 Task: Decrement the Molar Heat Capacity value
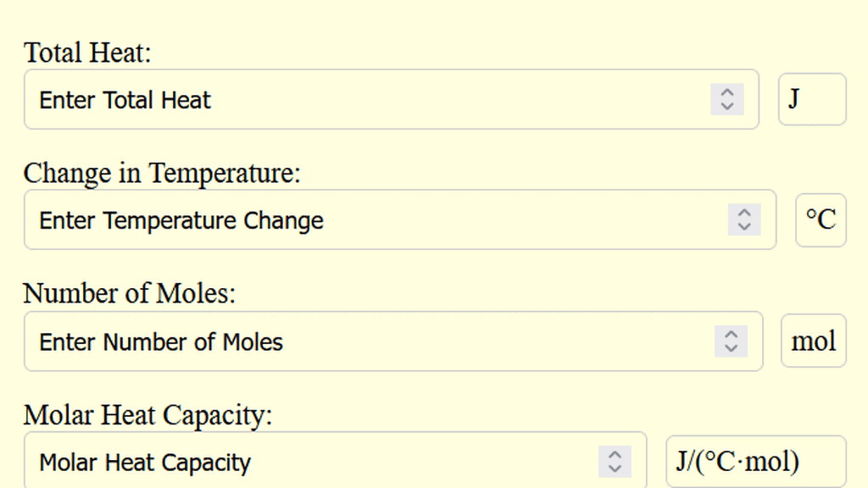614,467
